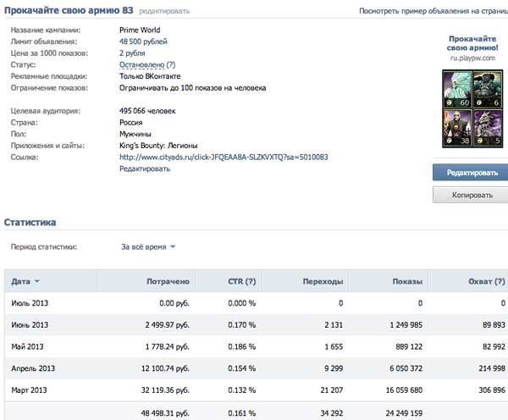Click the '9 299' clicks cell
Viewport: 508px width, 420px height.
pos(334,368)
